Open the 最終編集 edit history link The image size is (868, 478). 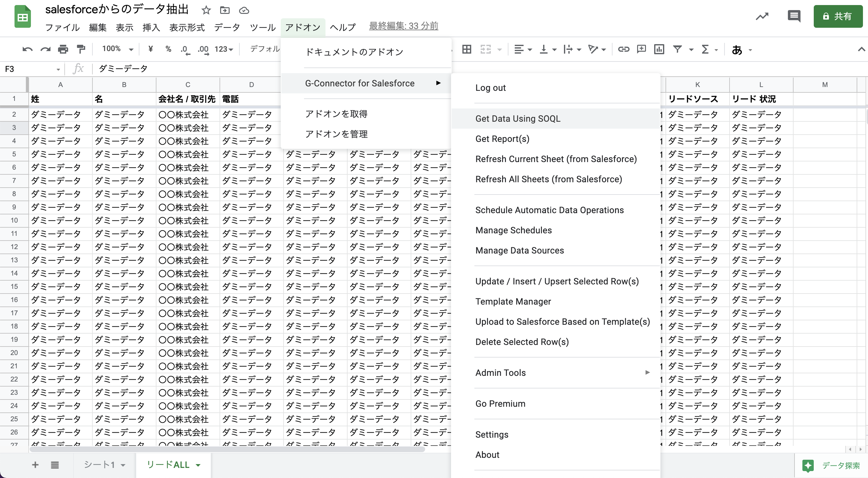pyautogui.click(x=403, y=26)
